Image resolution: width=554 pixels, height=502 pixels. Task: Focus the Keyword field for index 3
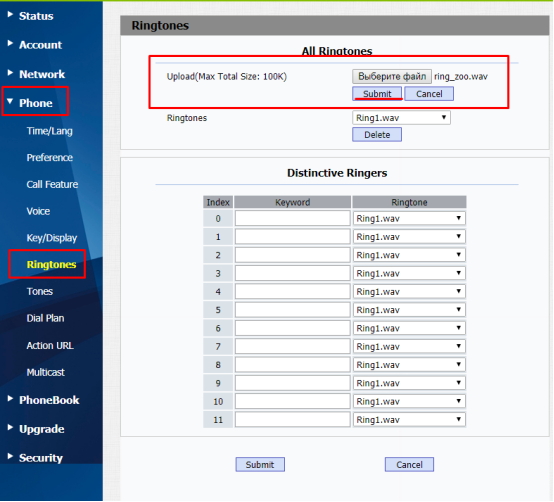click(x=293, y=273)
